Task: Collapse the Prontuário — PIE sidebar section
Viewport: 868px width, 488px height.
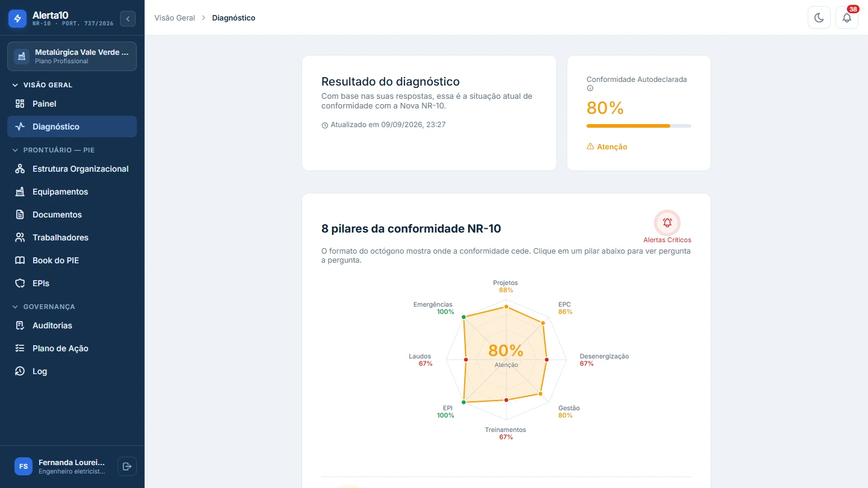Action: (x=54, y=150)
